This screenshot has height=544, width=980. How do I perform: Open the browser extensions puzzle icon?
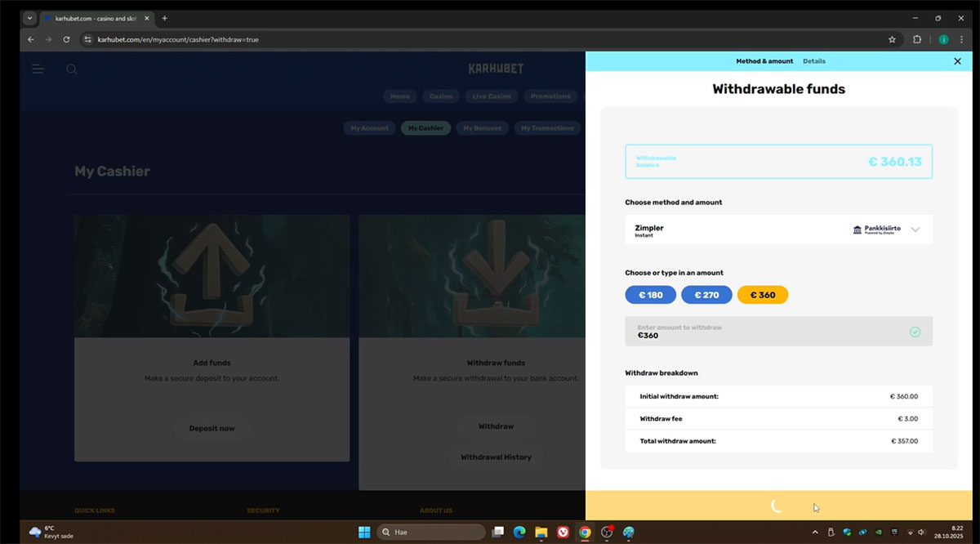click(917, 39)
